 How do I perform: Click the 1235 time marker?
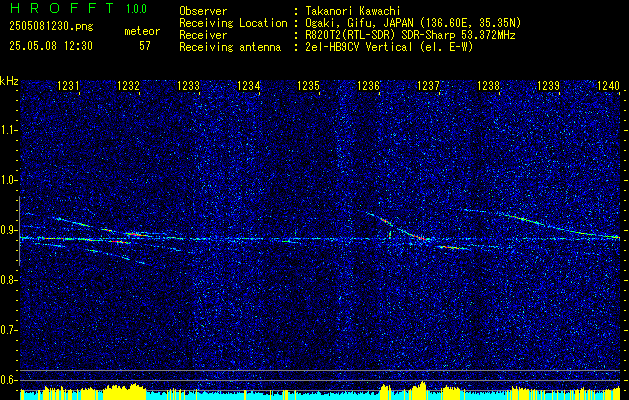coord(308,85)
